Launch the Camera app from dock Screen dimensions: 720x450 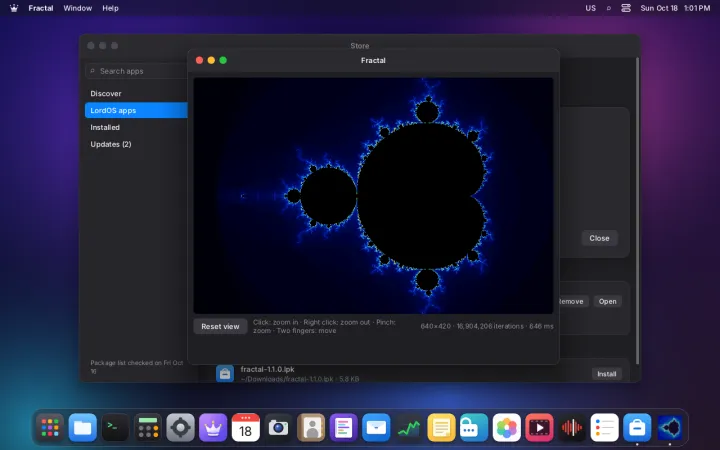coord(278,428)
